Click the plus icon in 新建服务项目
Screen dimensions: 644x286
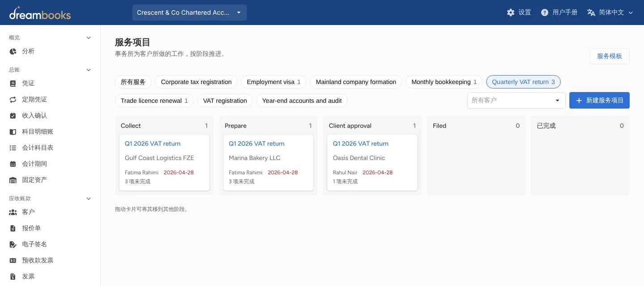coord(579,101)
